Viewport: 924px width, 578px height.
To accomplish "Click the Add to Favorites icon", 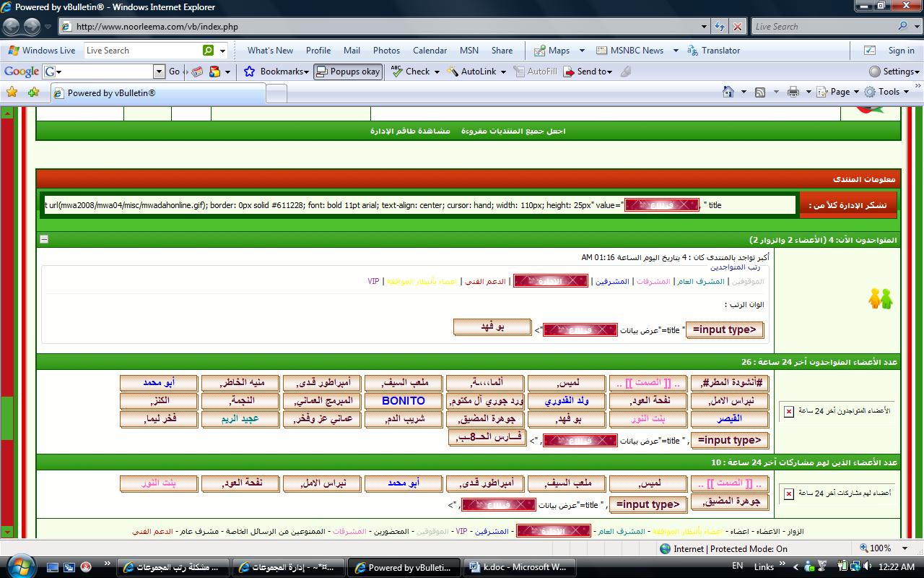I will 33,92.
